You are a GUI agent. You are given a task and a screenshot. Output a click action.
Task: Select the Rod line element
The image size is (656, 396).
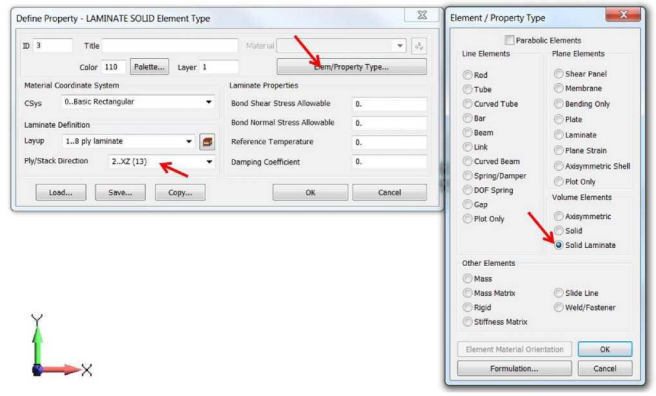(x=467, y=75)
